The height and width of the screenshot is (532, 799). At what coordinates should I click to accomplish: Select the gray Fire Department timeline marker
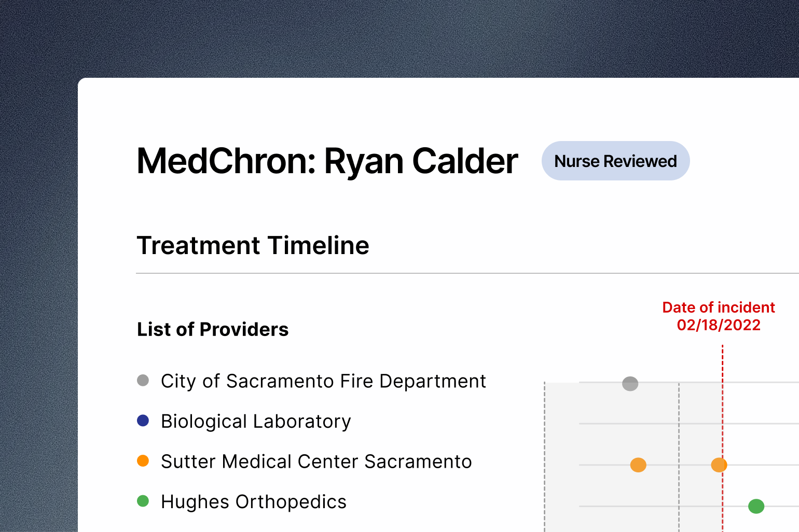(630, 384)
